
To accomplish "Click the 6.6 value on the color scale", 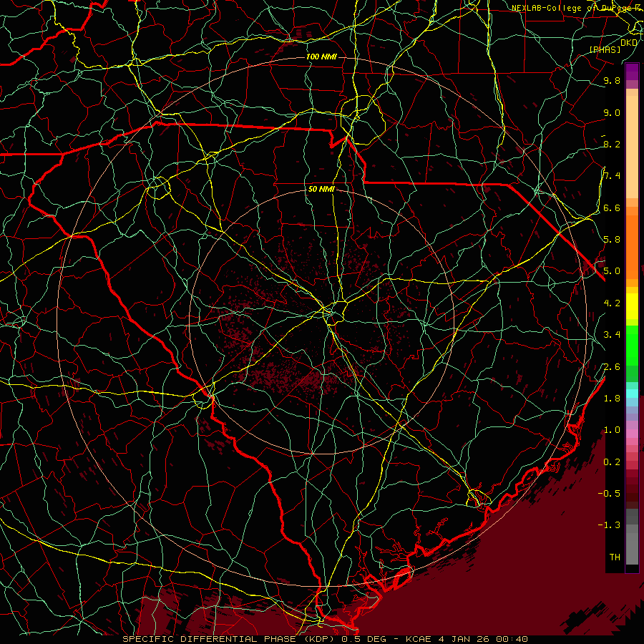I will (612, 208).
